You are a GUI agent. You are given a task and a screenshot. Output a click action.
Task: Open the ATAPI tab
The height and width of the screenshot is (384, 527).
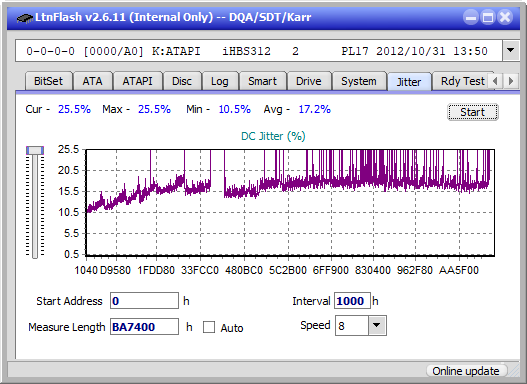point(137,81)
